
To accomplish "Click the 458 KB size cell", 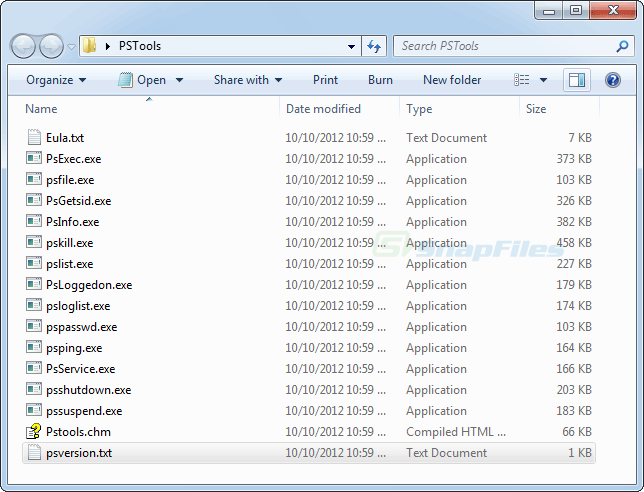I will 574,243.
